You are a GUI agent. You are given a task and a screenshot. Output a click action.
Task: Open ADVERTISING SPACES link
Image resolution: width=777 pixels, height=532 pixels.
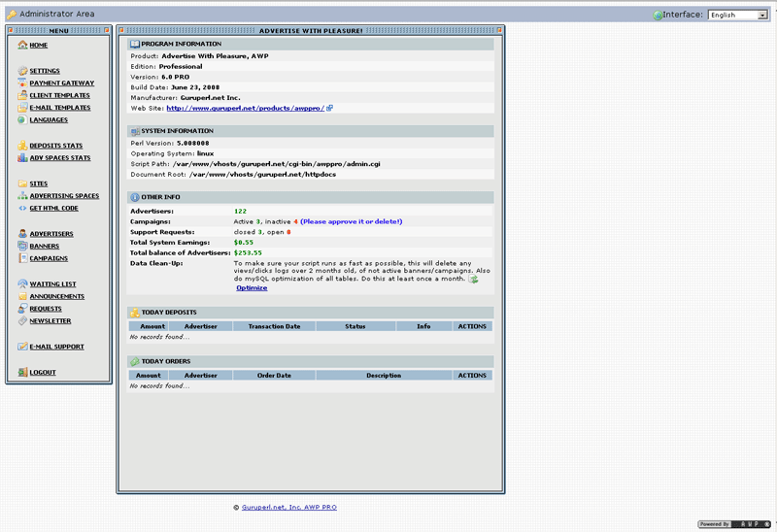pyautogui.click(x=64, y=196)
